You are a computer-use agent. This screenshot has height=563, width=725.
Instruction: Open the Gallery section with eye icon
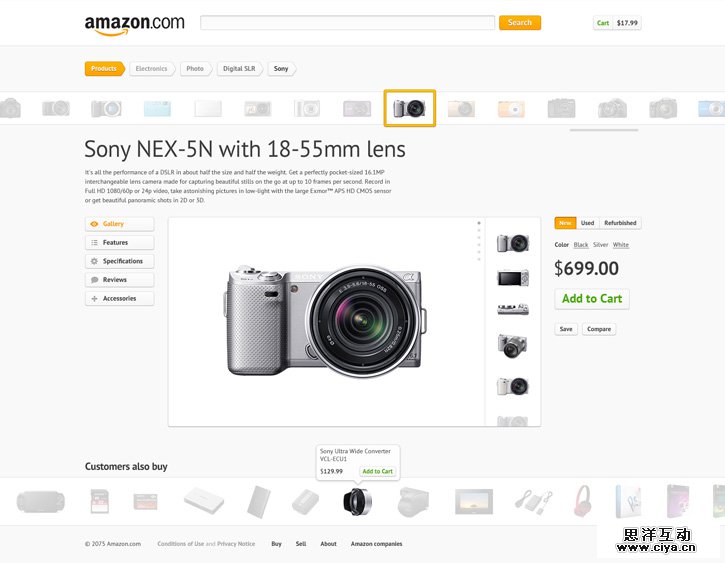pos(119,224)
